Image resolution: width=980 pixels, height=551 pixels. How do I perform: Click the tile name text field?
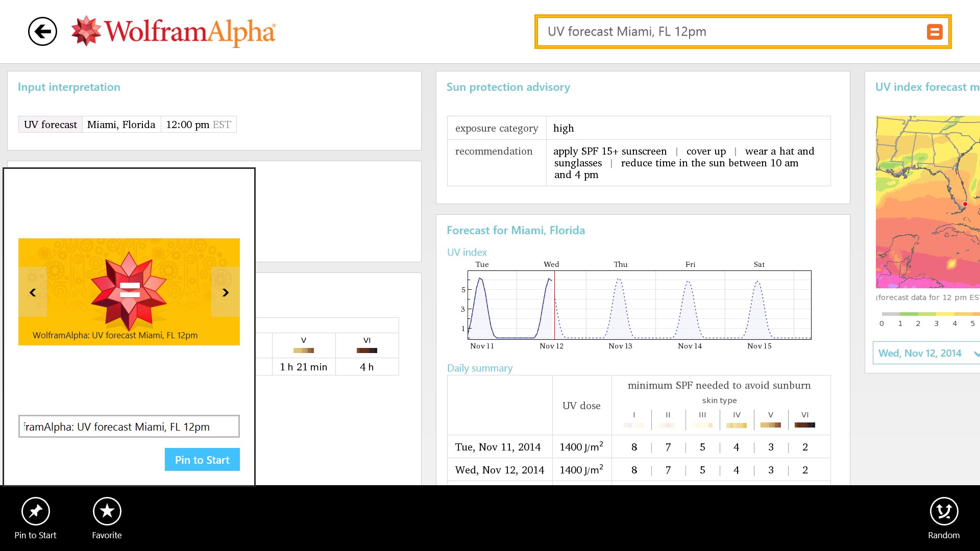[129, 427]
